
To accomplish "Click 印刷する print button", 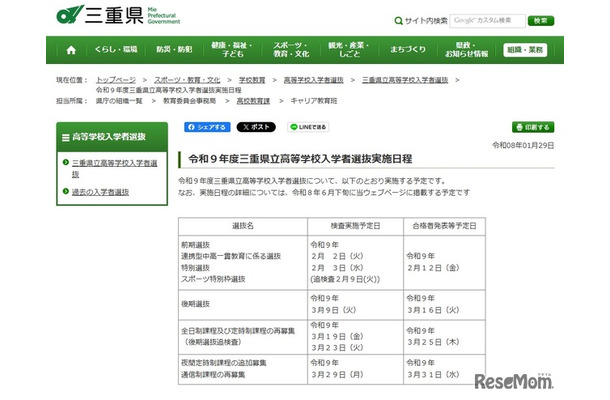I will click(533, 127).
